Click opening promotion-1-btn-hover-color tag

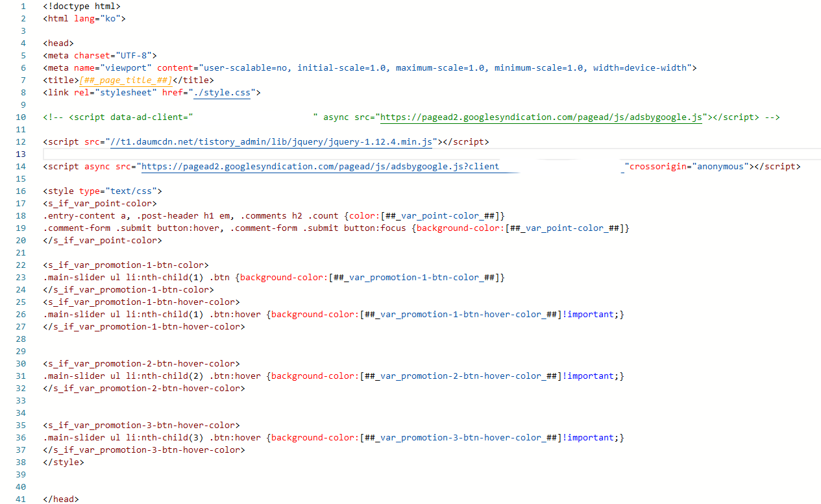141,302
